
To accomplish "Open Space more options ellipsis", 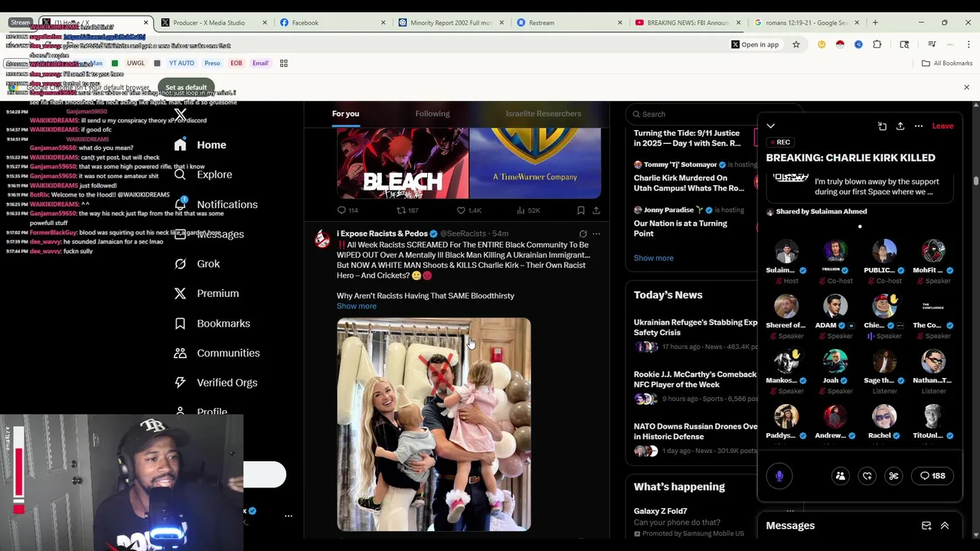I will 919,126.
